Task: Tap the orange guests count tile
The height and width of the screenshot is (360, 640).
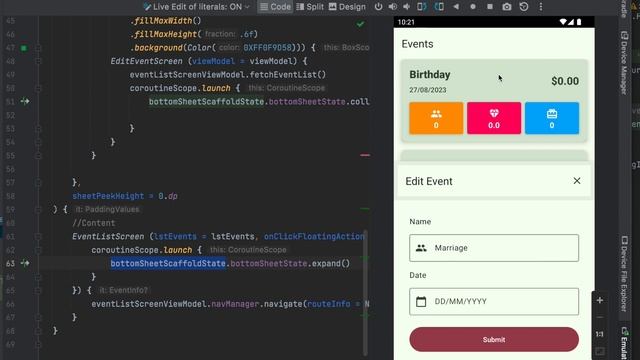Action: coord(436,118)
